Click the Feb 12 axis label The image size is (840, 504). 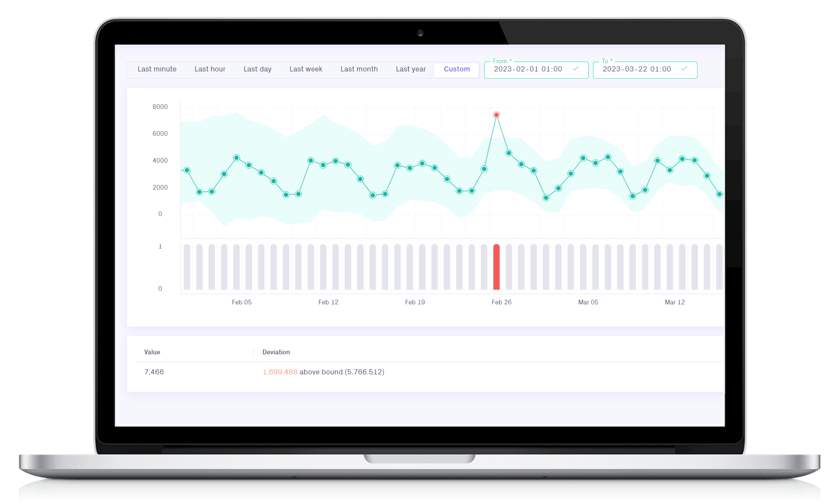tap(328, 302)
